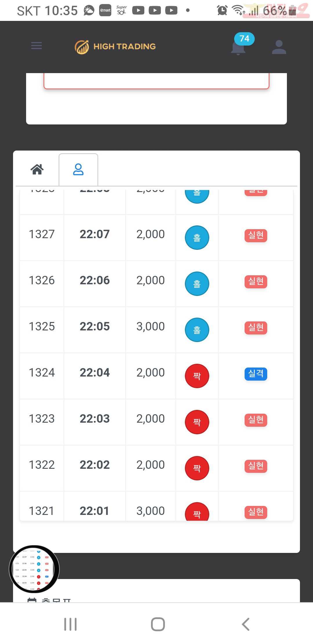
Task: Select the user history tab
Action: coord(78,169)
